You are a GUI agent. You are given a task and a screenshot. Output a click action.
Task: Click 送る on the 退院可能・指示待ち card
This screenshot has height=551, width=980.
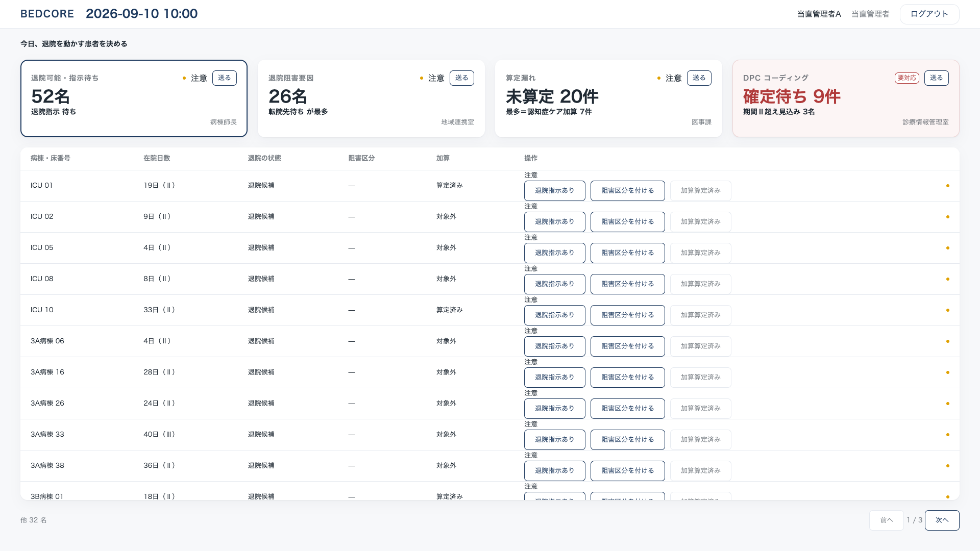225,78
